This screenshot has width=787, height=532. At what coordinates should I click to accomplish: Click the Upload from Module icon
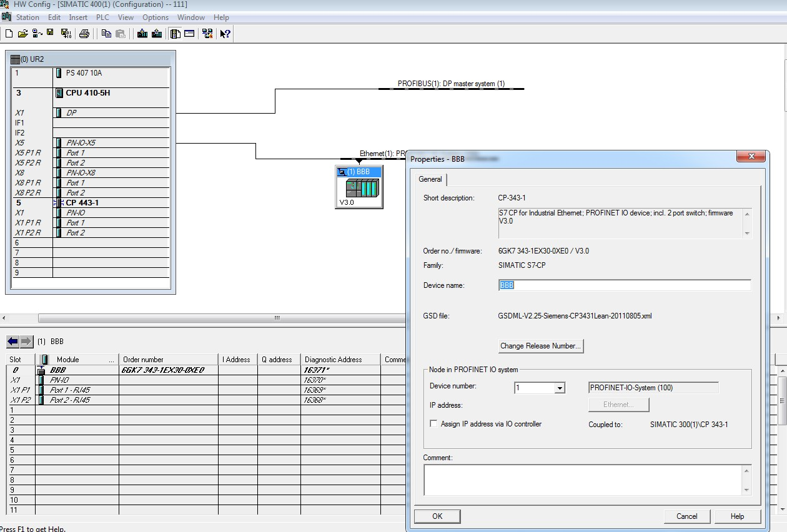(x=158, y=33)
